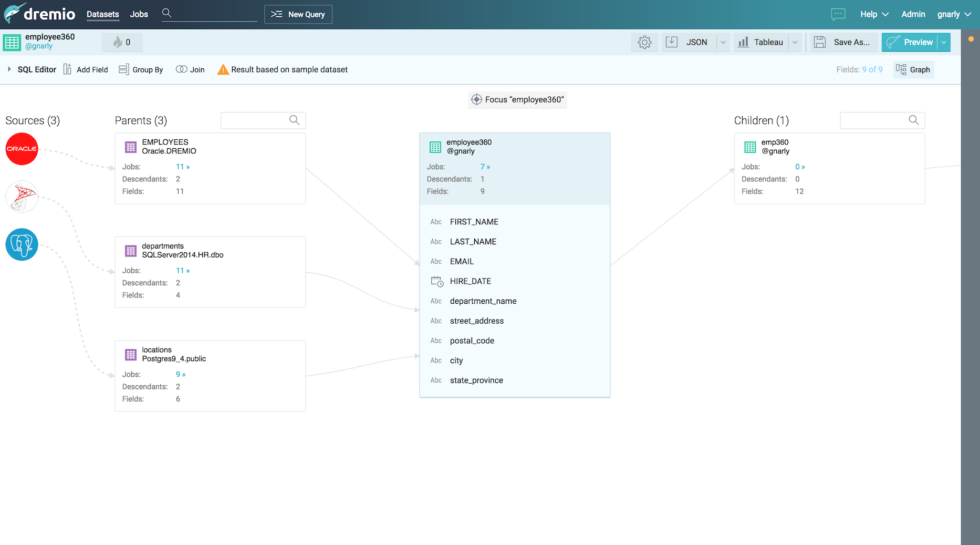Switch to Graph view

pos(913,69)
